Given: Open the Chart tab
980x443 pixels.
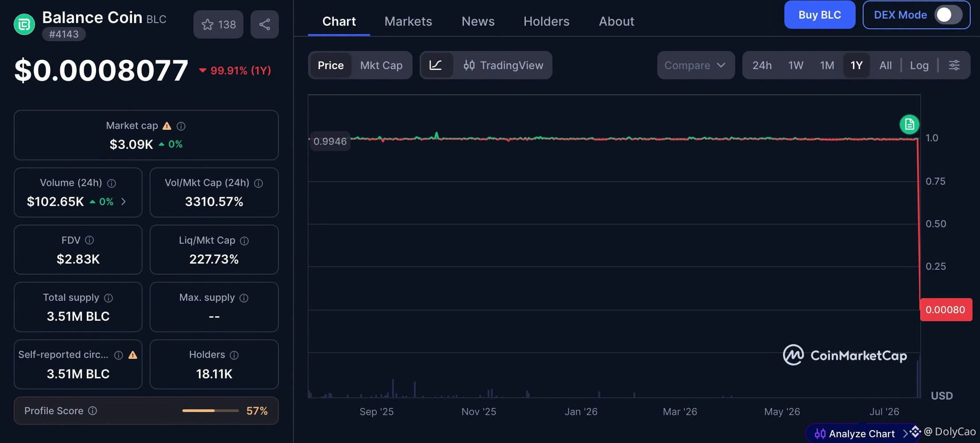Looking at the screenshot, I should point(339,21).
